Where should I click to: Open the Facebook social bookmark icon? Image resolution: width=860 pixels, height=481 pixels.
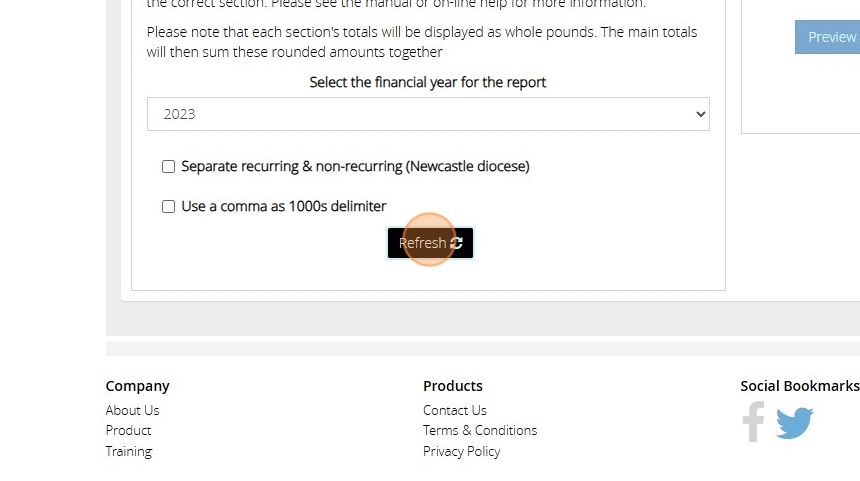(753, 422)
